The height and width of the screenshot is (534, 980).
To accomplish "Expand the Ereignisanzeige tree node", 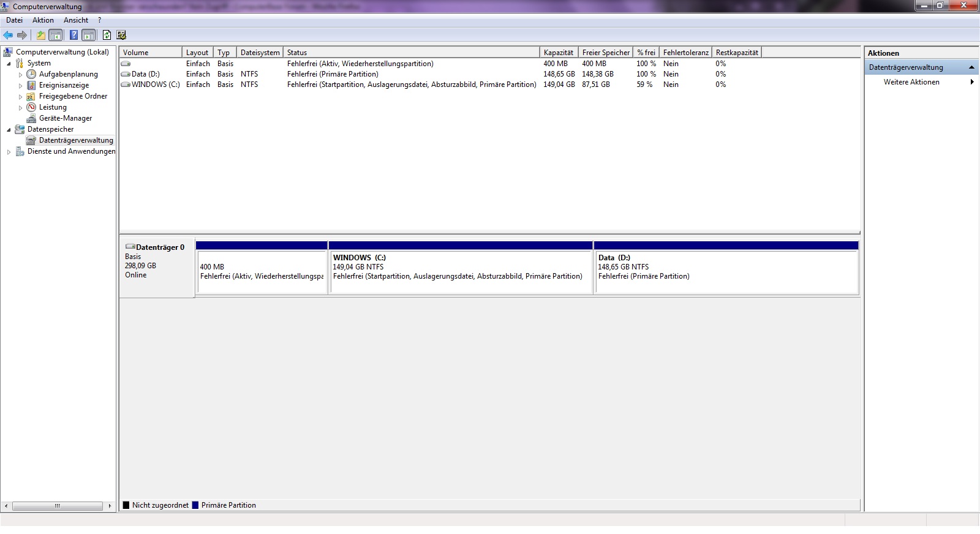I will [20, 86].
